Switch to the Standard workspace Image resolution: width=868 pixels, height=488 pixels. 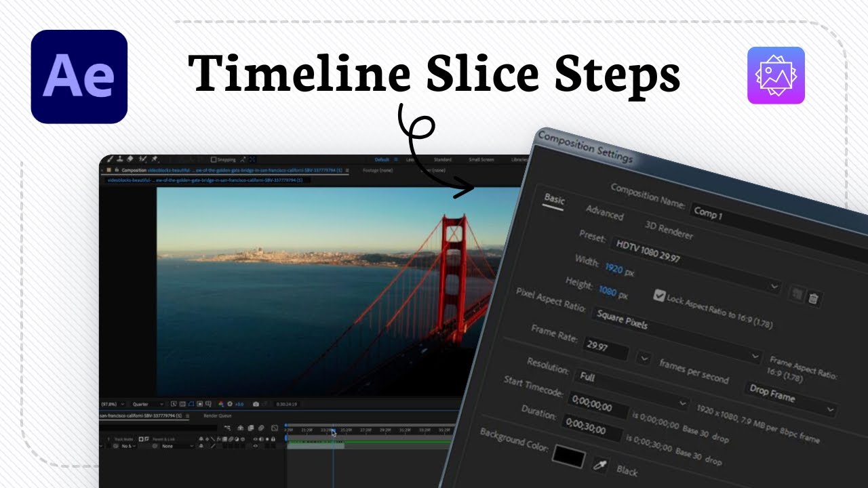pyautogui.click(x=442, y=160)
